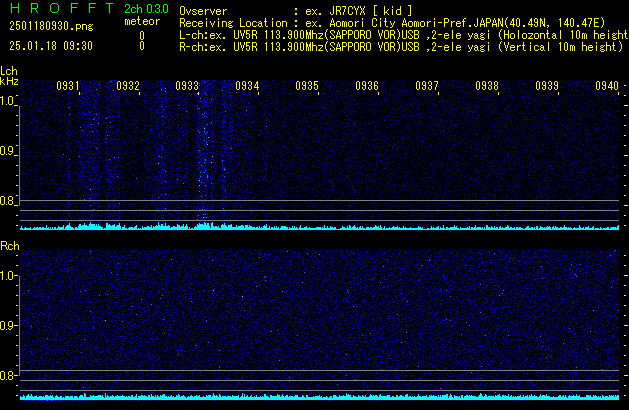Click the Lch 1.0 kHz axis label

coord(7,101)
